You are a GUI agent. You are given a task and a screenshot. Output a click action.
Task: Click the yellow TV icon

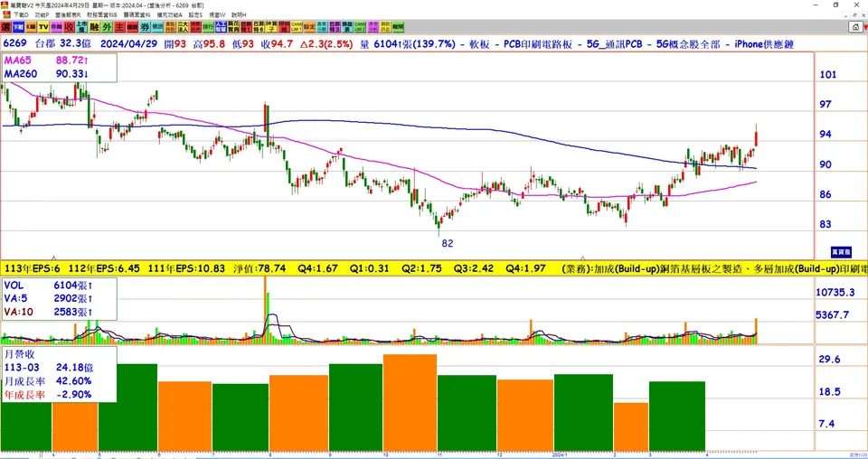click(43, 27)
